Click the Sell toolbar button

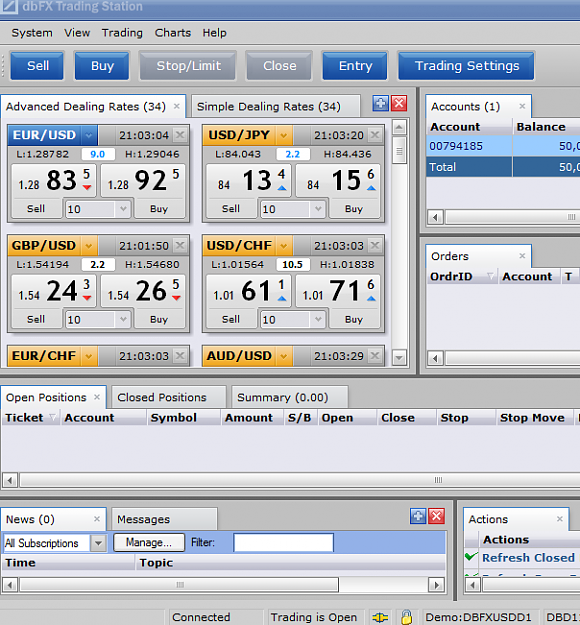[x=37, y=66]
